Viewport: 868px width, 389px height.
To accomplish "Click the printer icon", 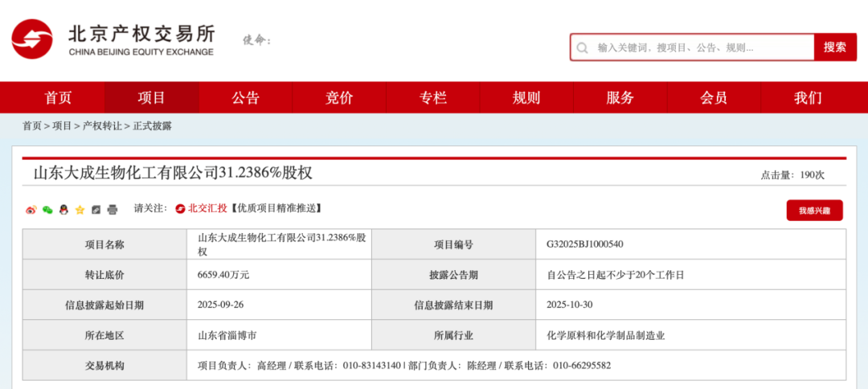I will (113, 210).
